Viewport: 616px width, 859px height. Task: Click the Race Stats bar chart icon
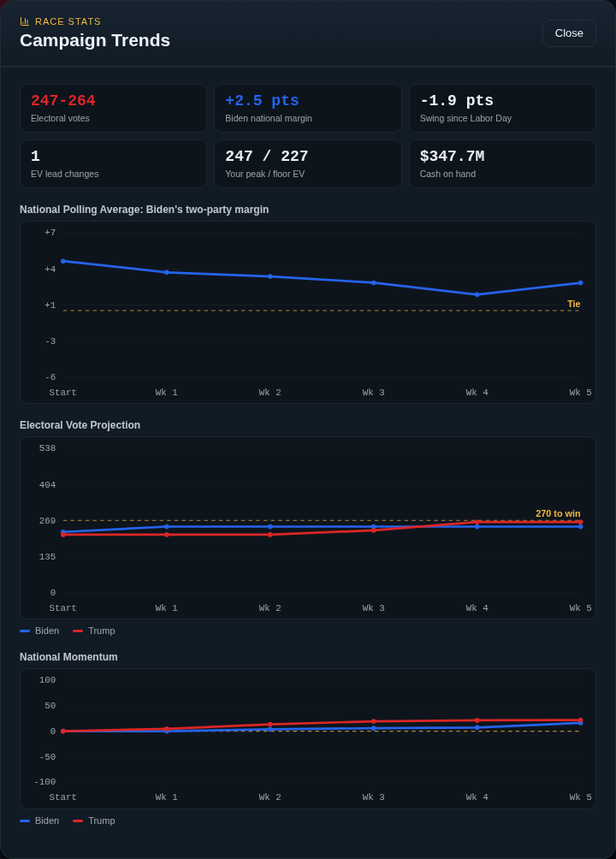coord(25,21)
